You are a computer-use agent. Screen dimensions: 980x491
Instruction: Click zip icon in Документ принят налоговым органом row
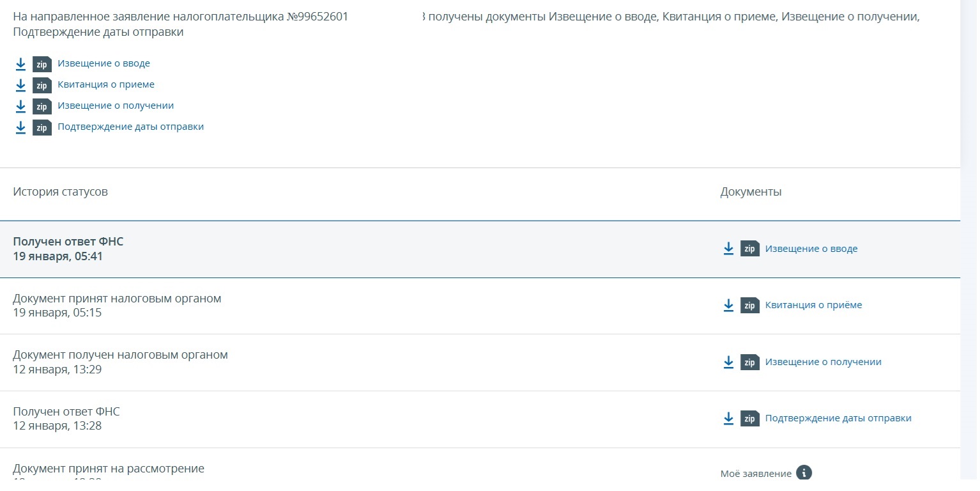coord(749,306)
